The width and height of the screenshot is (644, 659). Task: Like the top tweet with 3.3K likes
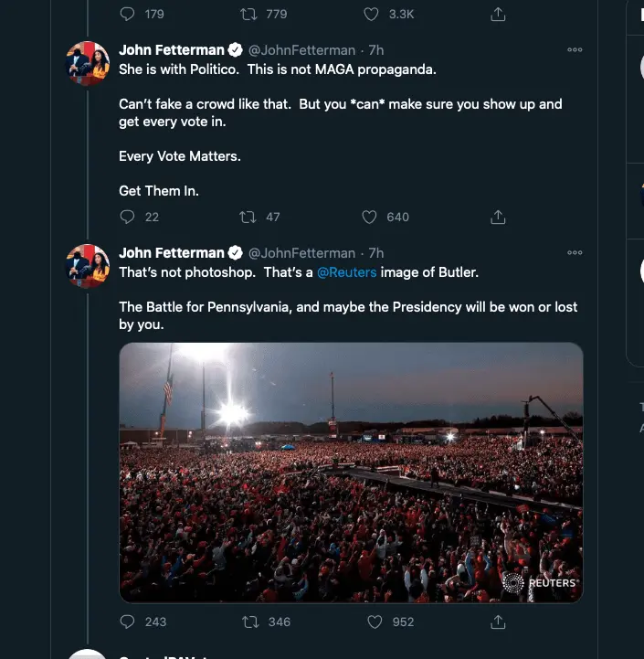370,14
